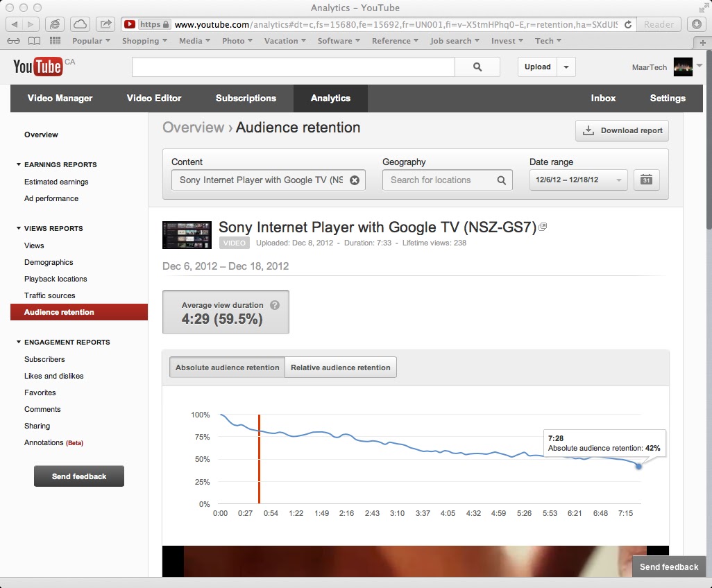This screenshot has height=588, width=712.
Task: Open the Video Manager tab
Action: tap(60, 98)
